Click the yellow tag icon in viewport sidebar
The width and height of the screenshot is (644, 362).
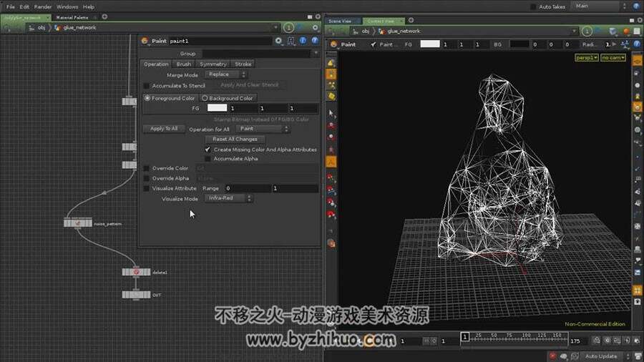(x=331, y=96)
